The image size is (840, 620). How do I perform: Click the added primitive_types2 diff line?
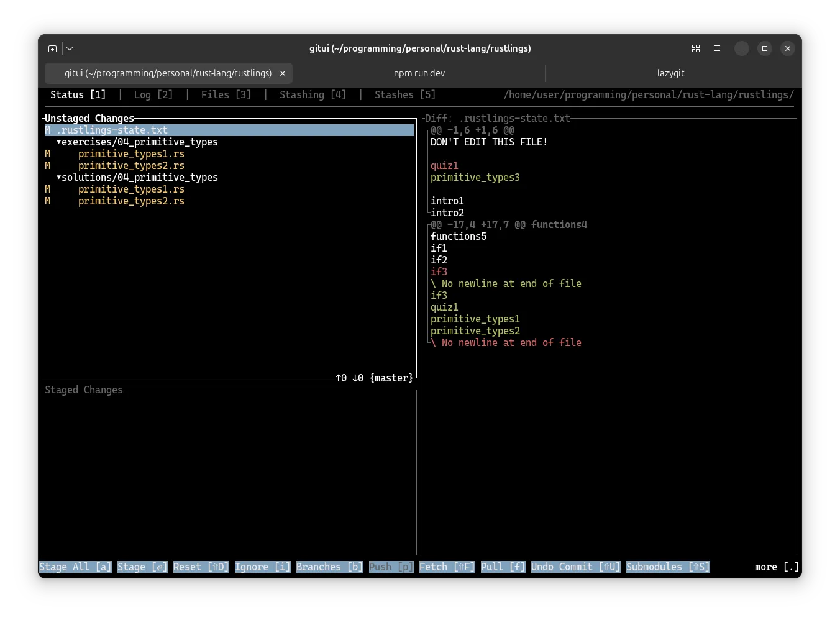pos(475,331)
